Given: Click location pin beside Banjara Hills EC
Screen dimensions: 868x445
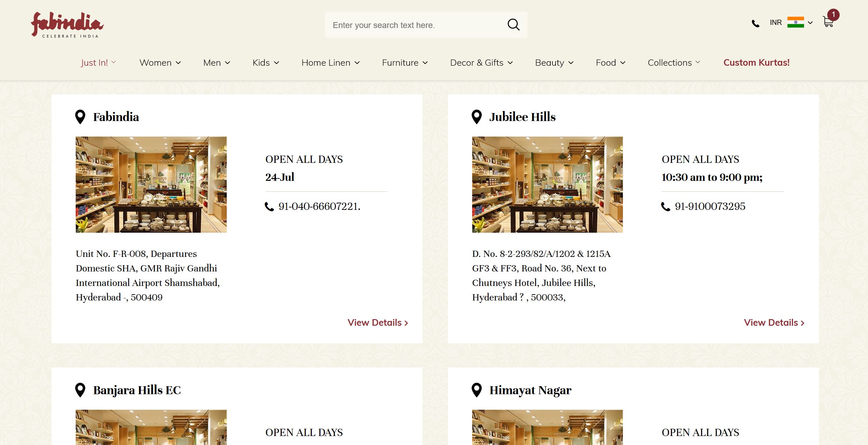Looking at the screenshot, I should pos(80,390).
